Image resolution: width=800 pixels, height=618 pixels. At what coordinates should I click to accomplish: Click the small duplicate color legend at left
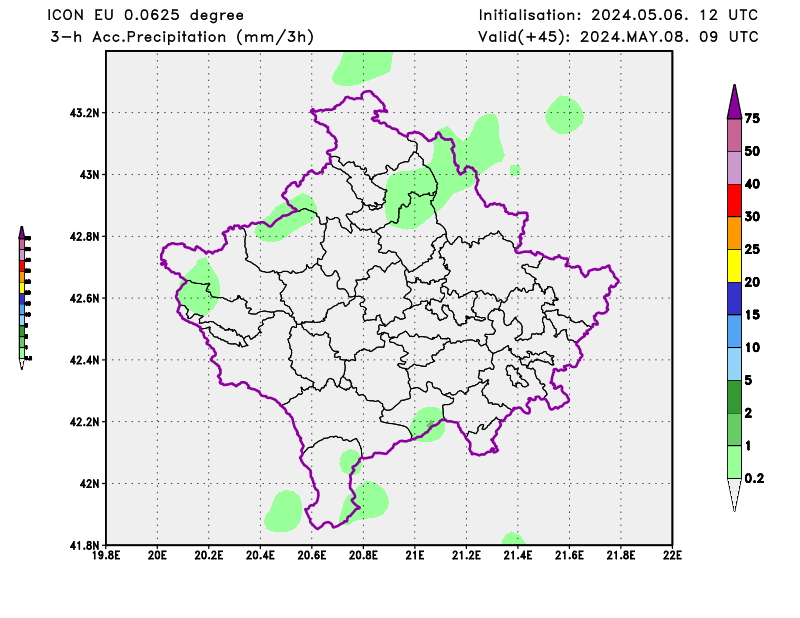point(24,298)
